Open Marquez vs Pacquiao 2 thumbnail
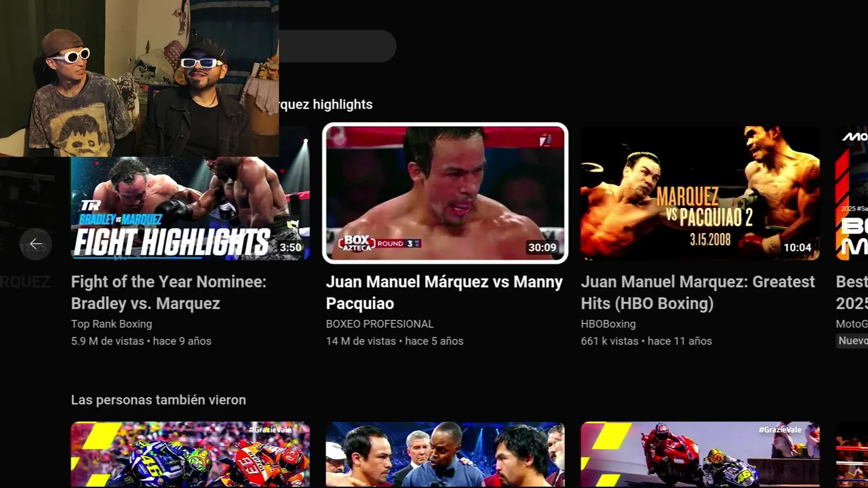 700,193
